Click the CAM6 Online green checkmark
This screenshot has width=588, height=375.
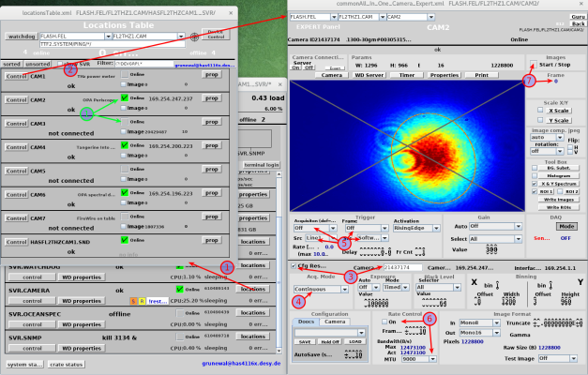[x=125, y=192]
